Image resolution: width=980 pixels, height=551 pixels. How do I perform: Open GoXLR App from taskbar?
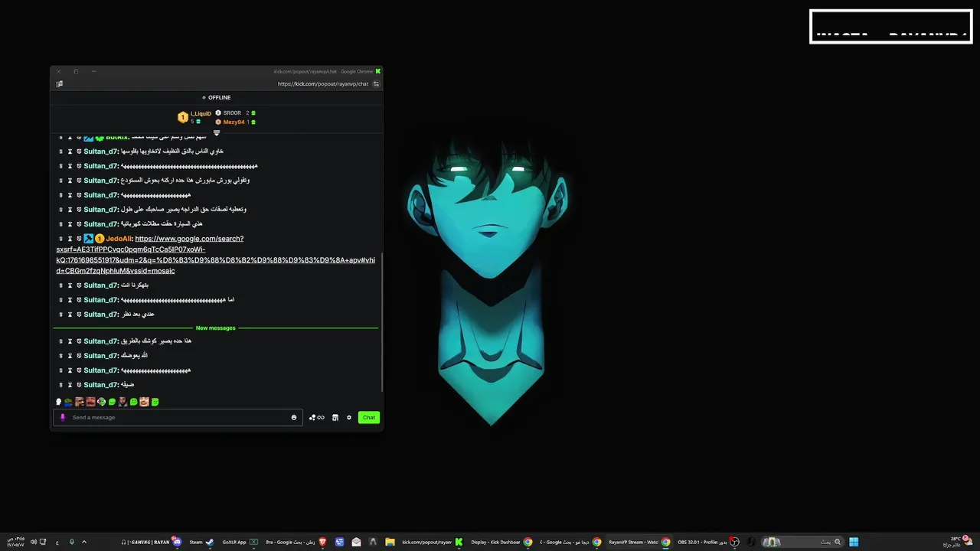240,542
